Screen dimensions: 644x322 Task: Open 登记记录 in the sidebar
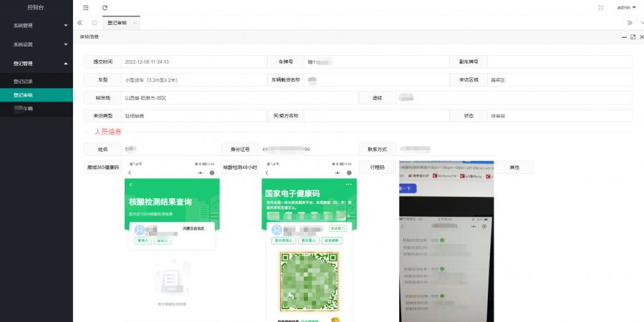[23, 81]
